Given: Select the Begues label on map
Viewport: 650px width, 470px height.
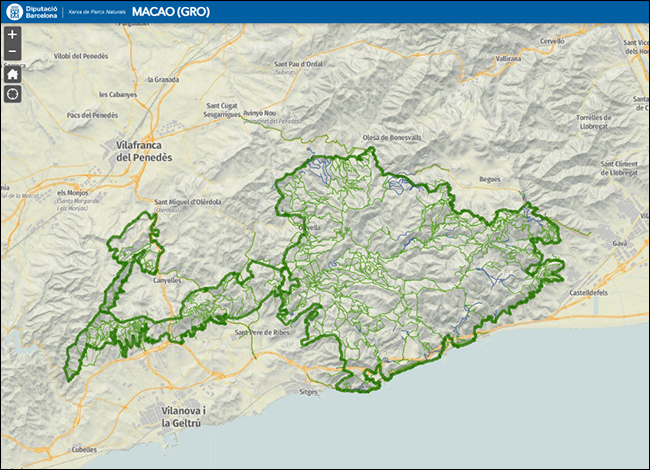Looking at the screenshot, I should tap(489, 179).
